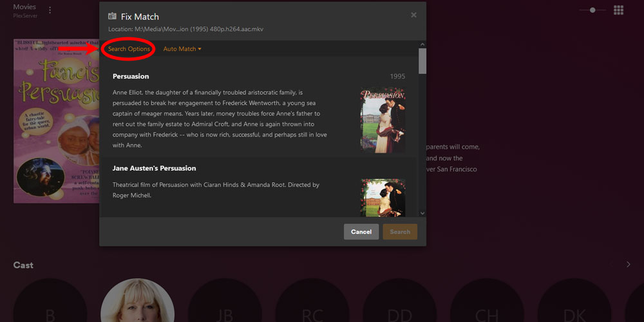Screen dimensions: 644x322
Task: Adjust the thumbnail size slider
Action: point(592,10)
